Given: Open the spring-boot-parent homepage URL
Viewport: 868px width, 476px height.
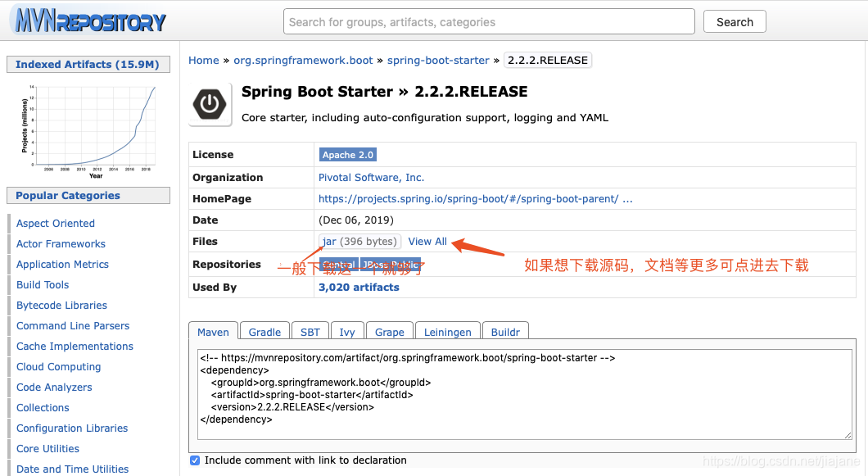Looking at the screenshot, I should pos(475,199).
